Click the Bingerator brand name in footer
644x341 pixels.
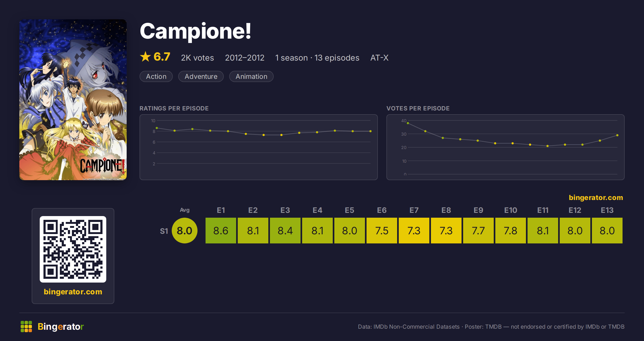(61, 327)
